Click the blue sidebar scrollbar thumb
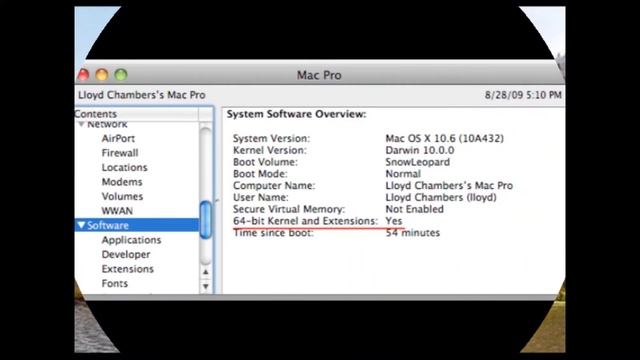Screen dimensions: 640x360 (x=206, y=220)
